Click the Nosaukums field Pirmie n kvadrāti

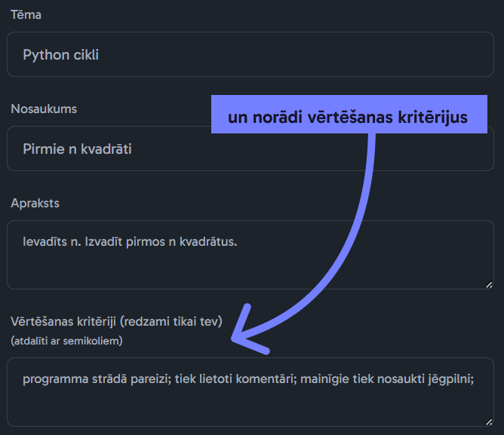point(250,149)
